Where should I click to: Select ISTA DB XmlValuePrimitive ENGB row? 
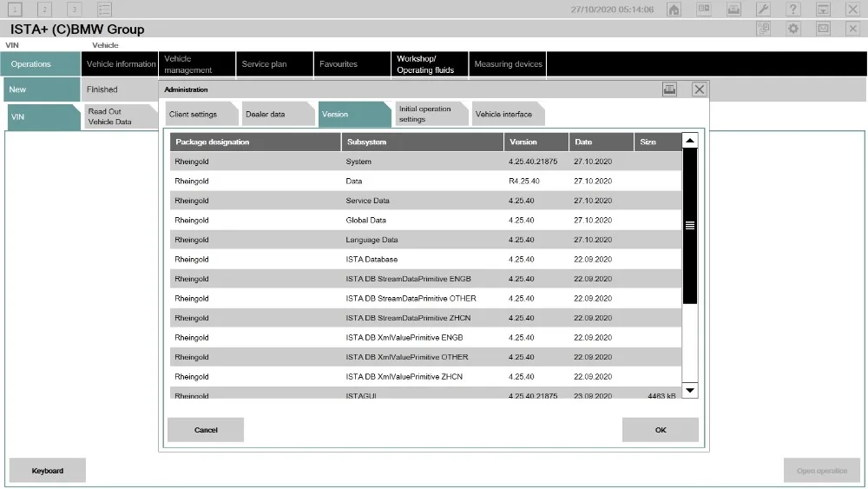coord(425,338)
